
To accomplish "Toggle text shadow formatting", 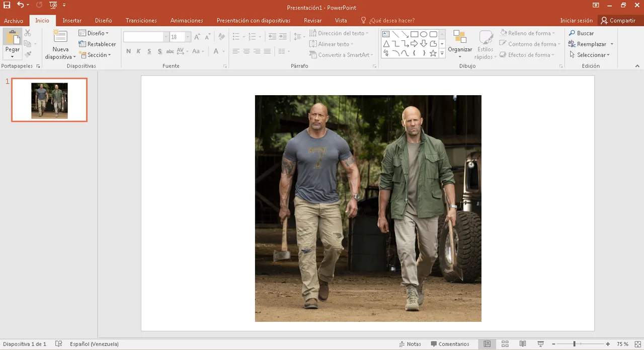I will pos(160,51).
